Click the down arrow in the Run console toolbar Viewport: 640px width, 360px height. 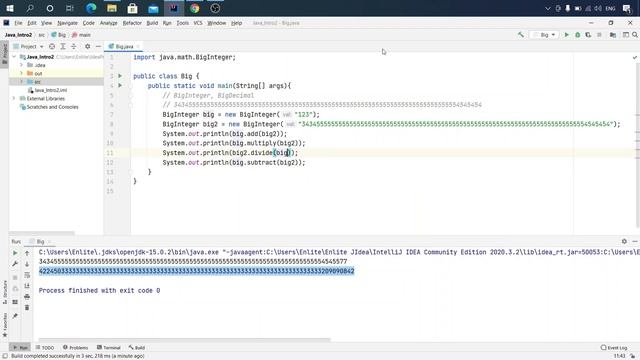coord(27,264)
